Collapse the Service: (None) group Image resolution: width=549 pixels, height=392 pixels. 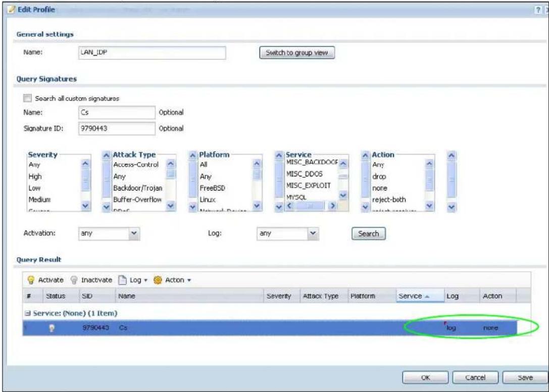coord(27,313)
